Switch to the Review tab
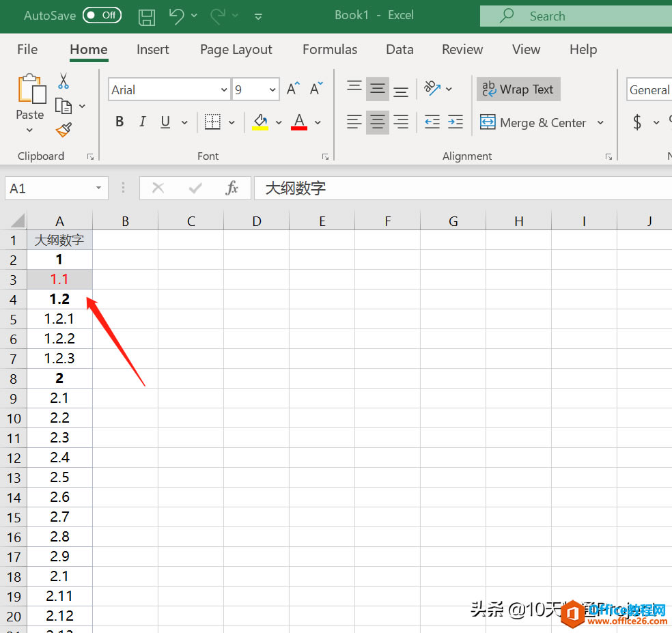 (x=462, y=49)
